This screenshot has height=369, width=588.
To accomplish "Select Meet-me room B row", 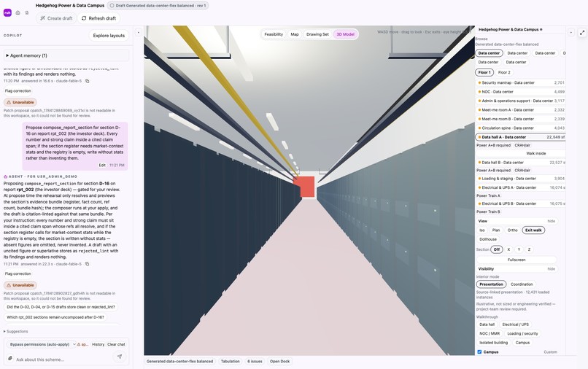I will (520, 119).
